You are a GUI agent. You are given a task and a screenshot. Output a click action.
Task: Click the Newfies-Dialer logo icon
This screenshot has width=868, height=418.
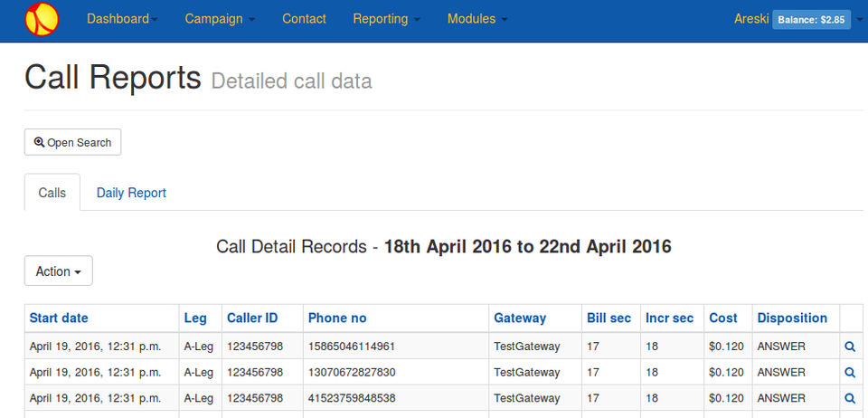[42, 19]
